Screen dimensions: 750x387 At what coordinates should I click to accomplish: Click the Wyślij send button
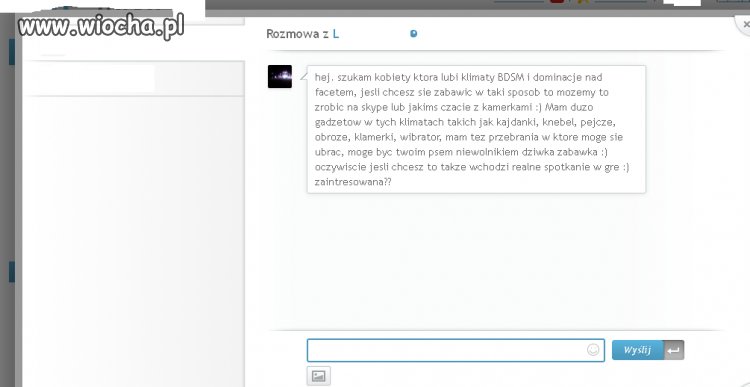638,350
